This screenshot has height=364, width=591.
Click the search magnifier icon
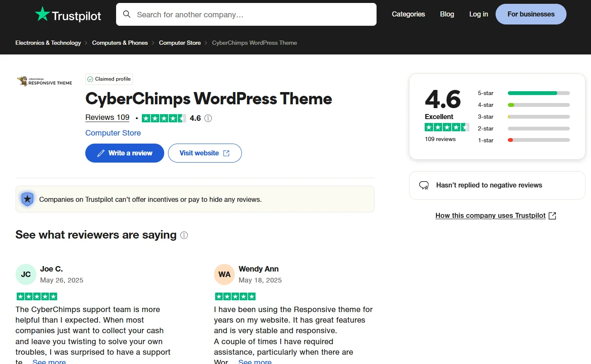click(x=127, y=14)
